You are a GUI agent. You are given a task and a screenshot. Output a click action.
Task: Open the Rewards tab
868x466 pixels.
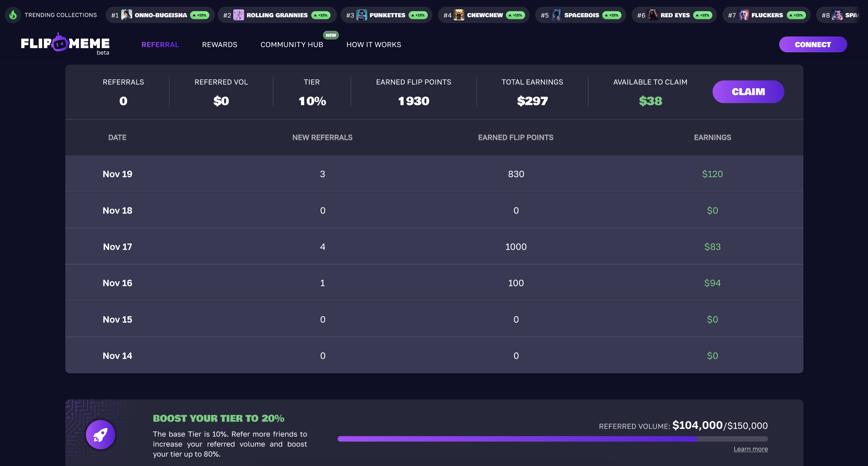pyautogui.click(x=220, y=44)
